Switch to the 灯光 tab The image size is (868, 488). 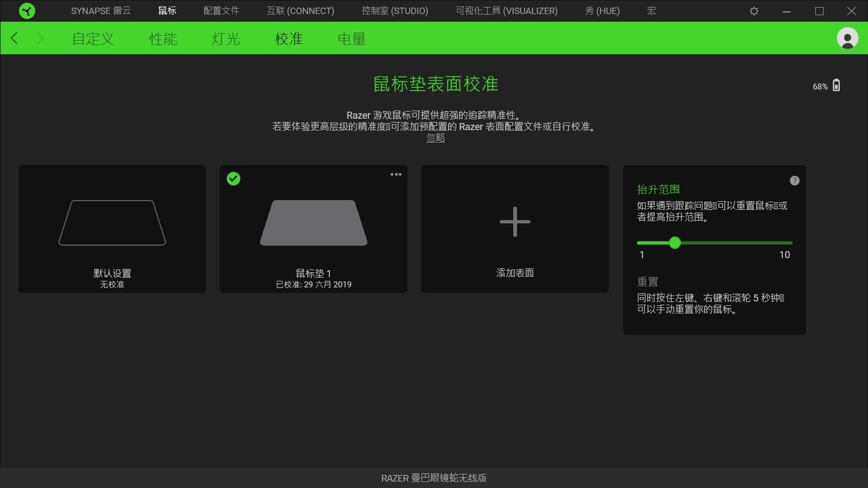point(226,38)
